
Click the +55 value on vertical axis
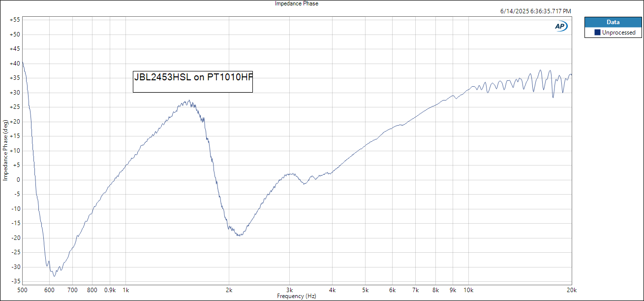click(x=15, y=20)
